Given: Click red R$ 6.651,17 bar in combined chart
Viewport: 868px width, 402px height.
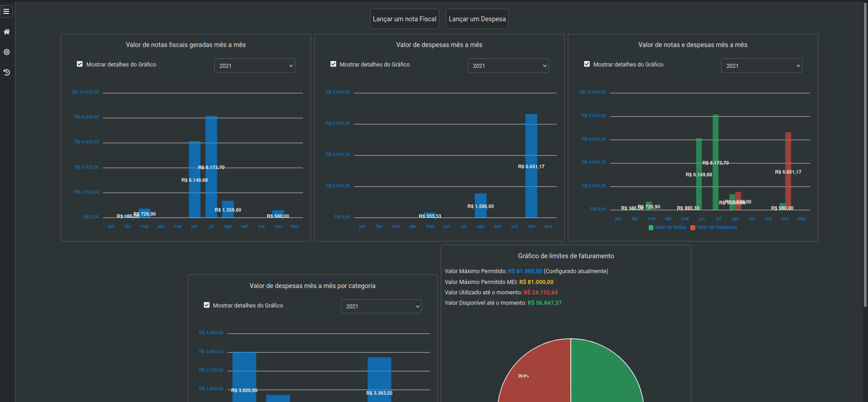Looking at the screenshot, I should pos(788,171).
